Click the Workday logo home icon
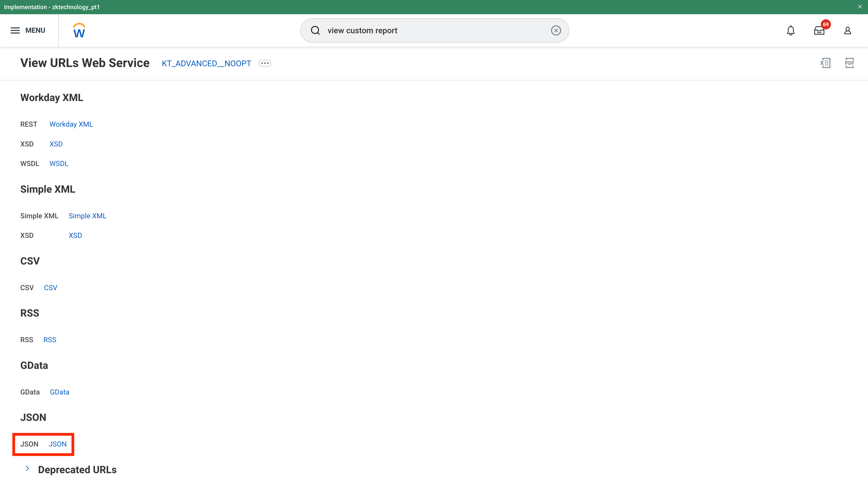 (79, 31)
